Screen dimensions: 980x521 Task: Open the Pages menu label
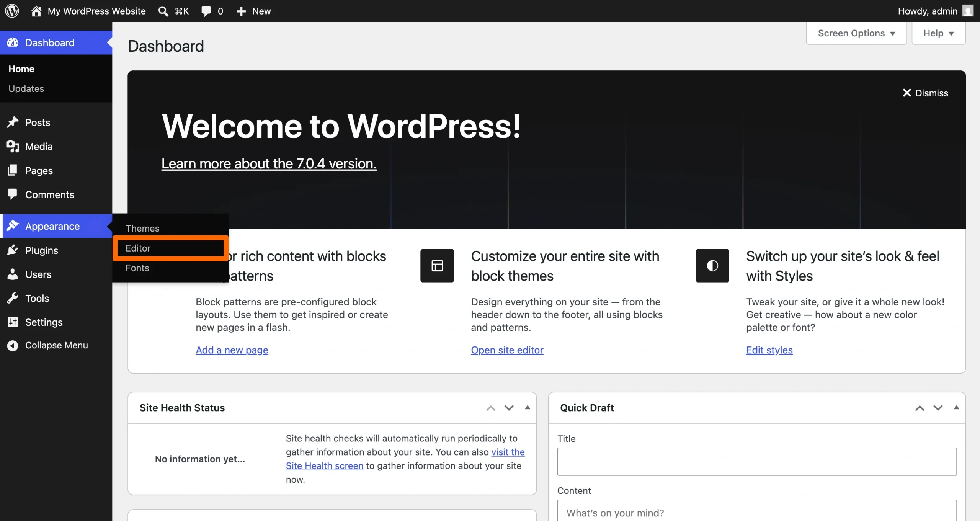coord(39,170)
